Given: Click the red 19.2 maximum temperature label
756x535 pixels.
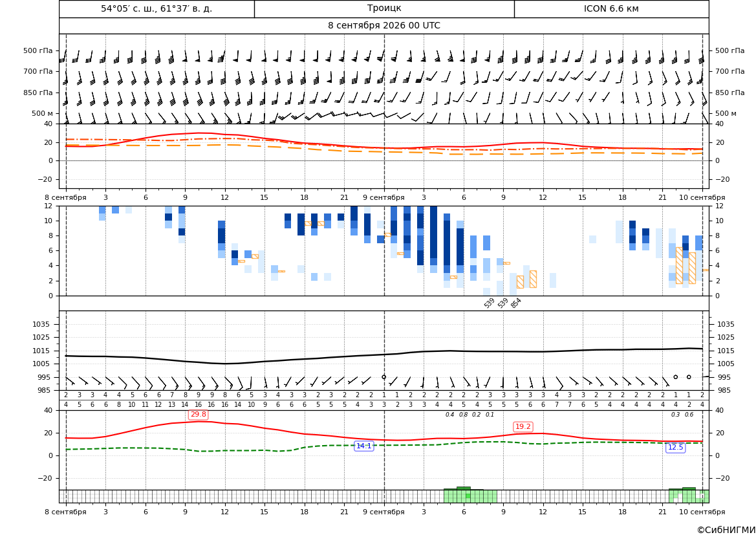Looking at the screenshot, I should click(x=523, y=426).
